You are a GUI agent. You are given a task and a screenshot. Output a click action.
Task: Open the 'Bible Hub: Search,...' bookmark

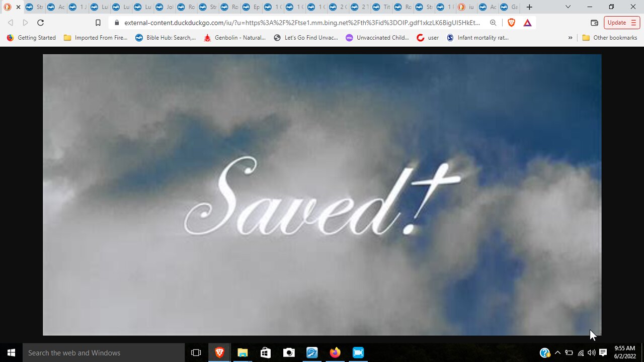pos(166,38)
